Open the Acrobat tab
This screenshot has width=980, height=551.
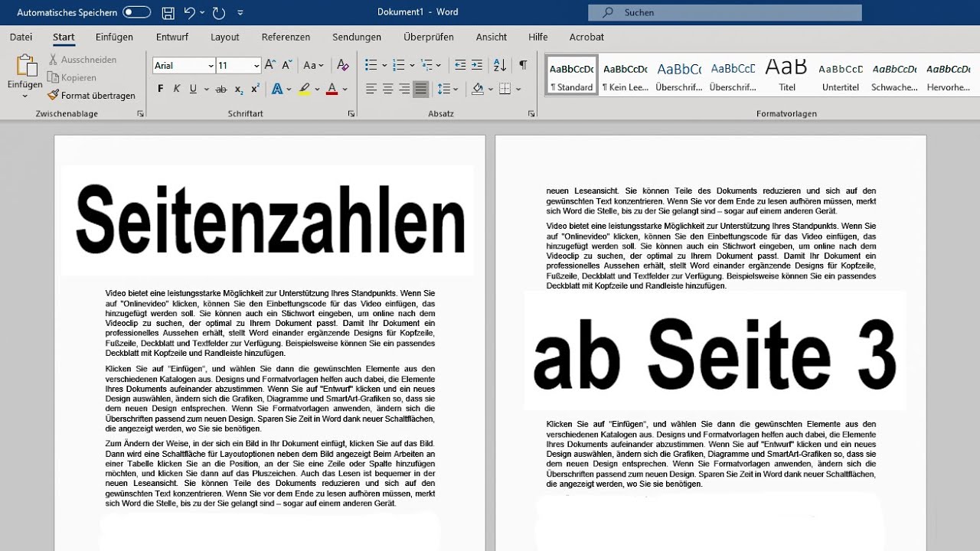coord(586,37)
